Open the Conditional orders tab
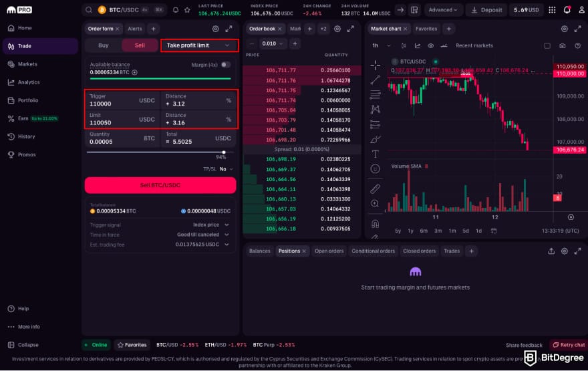Image resolution: width=588 pixels, height=371 pixels. coord(373,251)
